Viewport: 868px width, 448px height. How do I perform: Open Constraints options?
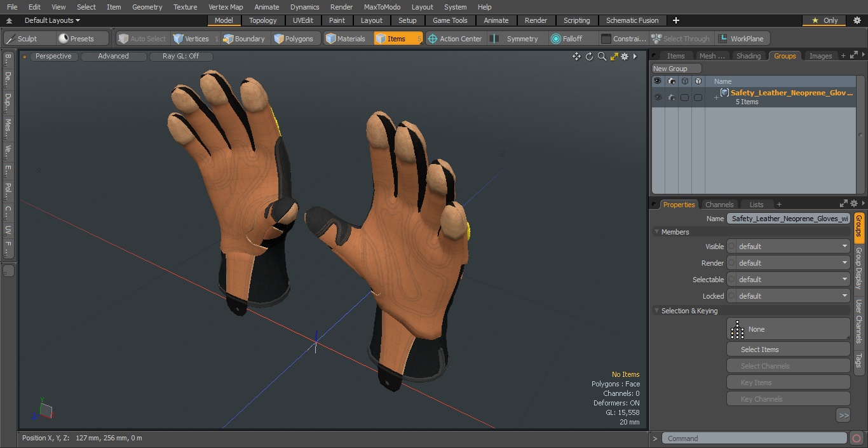624,39
